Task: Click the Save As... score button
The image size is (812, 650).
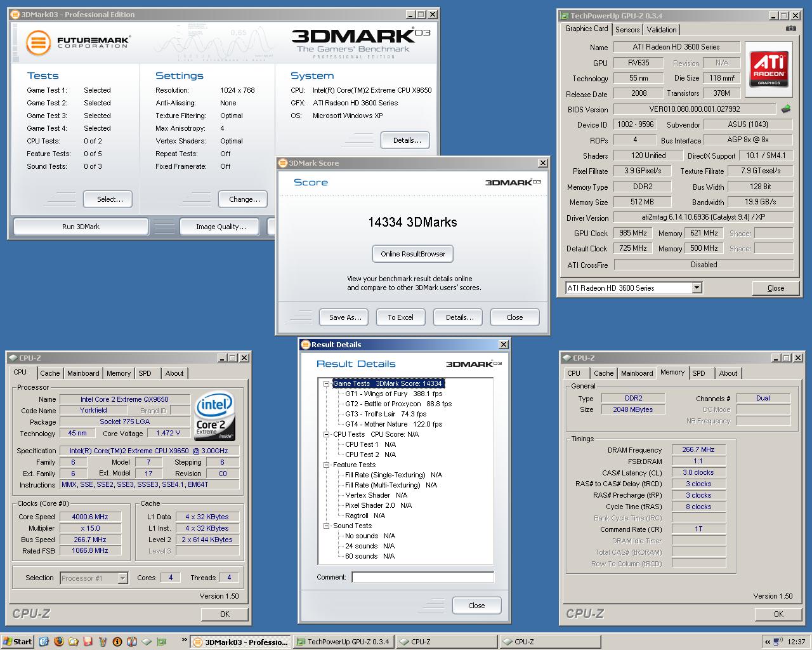Action: (x=345, y=317)
